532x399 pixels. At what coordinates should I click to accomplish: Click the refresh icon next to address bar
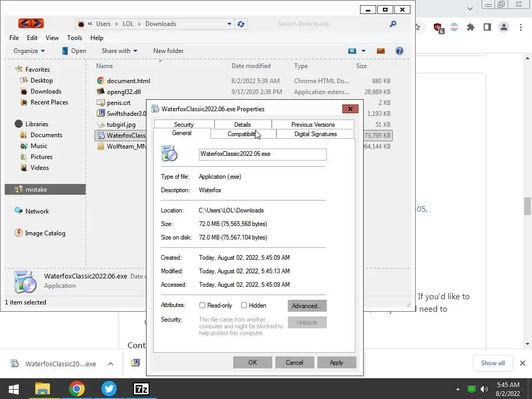click(x=241, y=24)
